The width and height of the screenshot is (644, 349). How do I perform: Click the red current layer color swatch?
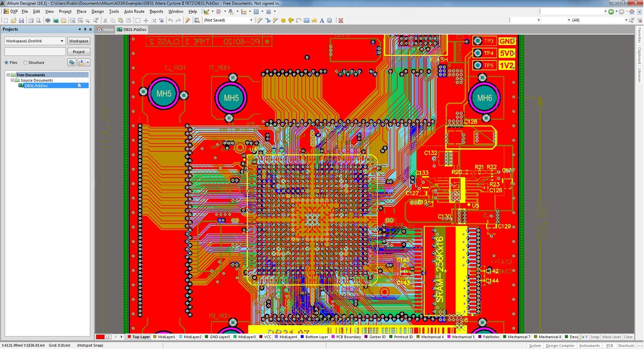[x=100, y=337]
